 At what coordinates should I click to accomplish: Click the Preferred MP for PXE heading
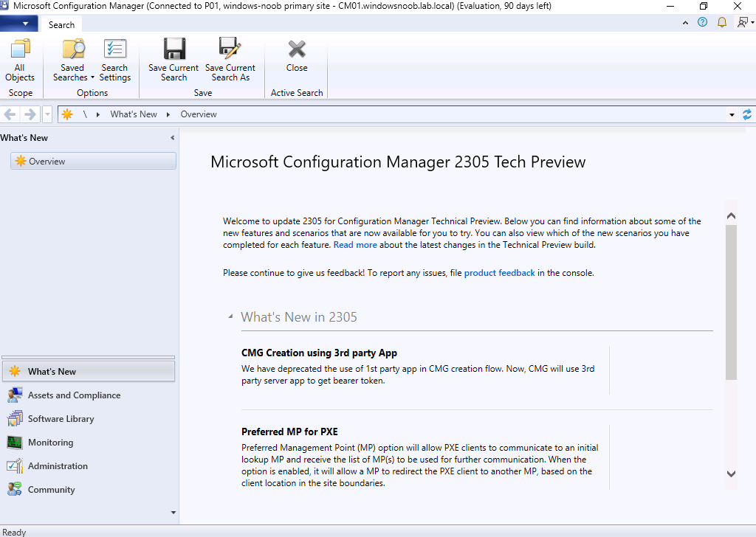pyautogui.click(x=289, y=432)
